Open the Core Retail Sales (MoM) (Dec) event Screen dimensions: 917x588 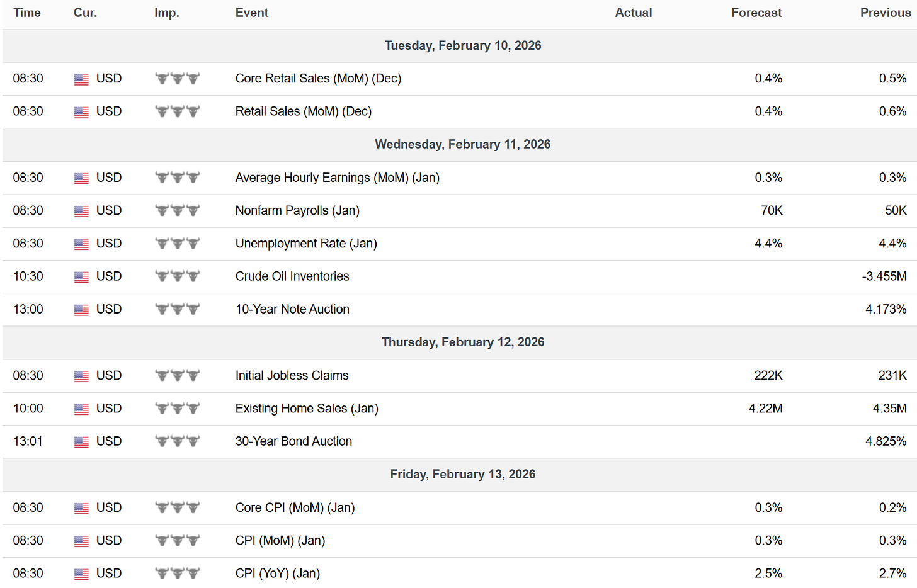click(x=318, y=79)
